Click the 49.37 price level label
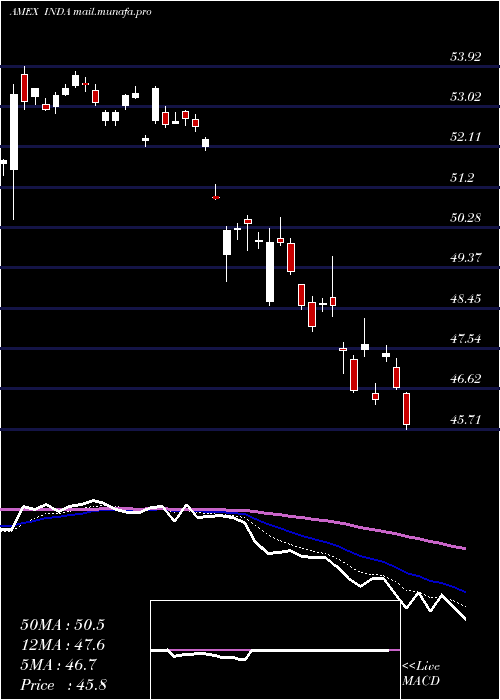 click(466, 258)
